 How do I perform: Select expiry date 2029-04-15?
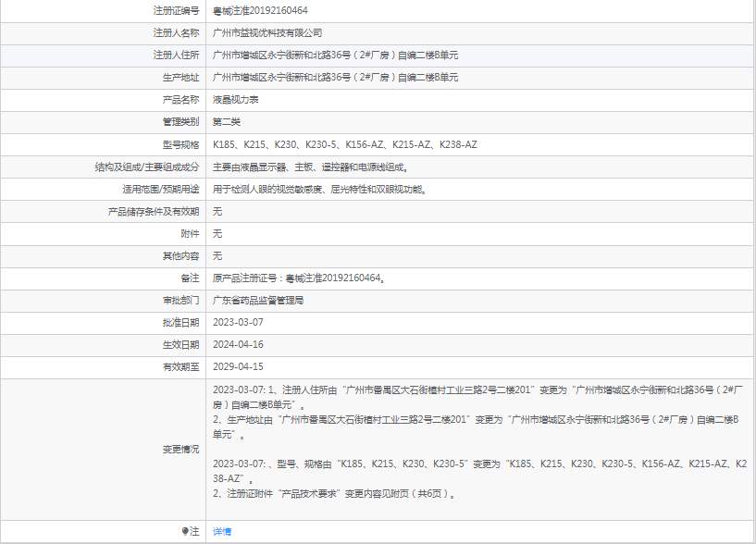coord(238,366)
